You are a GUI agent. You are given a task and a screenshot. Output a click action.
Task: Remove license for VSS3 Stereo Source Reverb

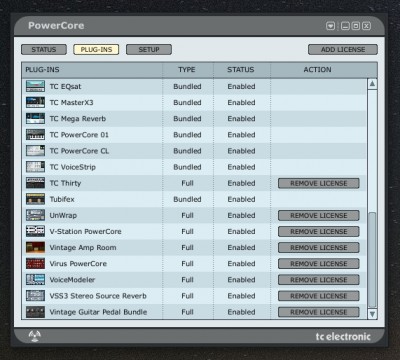[x=319, y=296]
